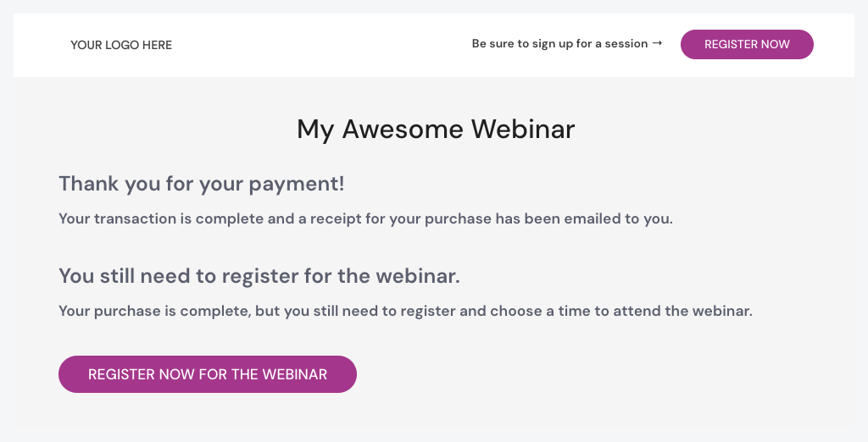
Task: Click the My Awesome Webinar page title
Action: [436, 129]
